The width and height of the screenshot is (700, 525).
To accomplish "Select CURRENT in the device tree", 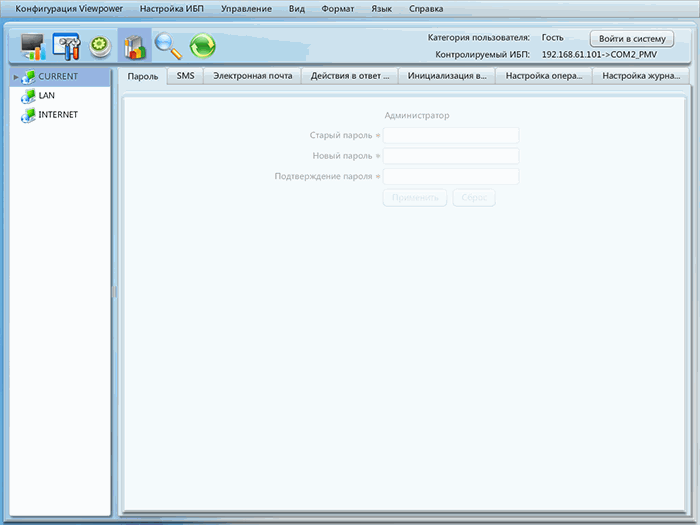I will 58,76.
